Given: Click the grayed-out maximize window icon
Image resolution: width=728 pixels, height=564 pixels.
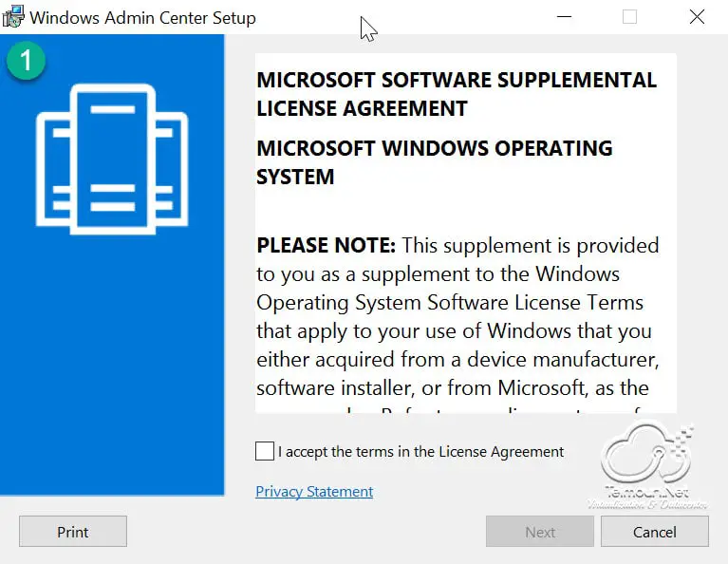Looking at the screenshot, I should pyautogui.click(x=629, y=17).
